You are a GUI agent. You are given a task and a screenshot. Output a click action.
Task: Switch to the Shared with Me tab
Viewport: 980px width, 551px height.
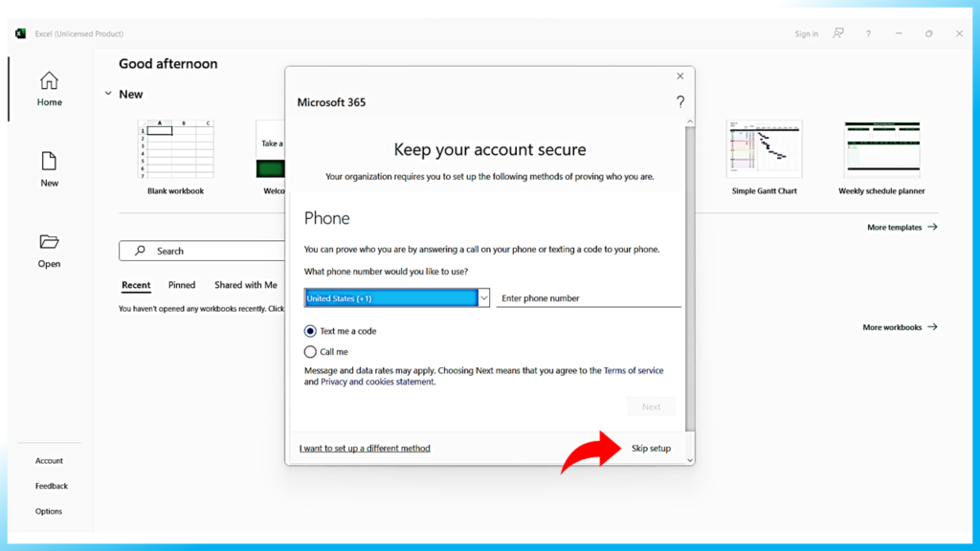coord(246,285)
